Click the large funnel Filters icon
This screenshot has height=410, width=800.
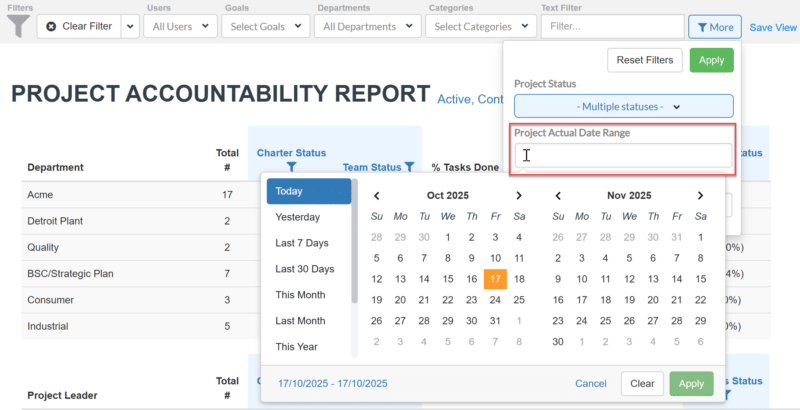pyautogui.click(x=17, y=26)
